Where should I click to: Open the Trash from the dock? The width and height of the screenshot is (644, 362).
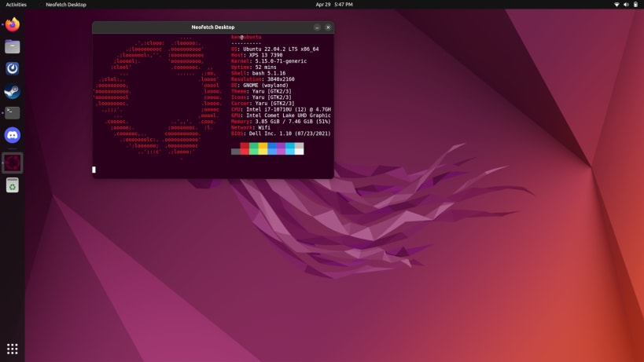pyautogui.click(x=13, y=185)
